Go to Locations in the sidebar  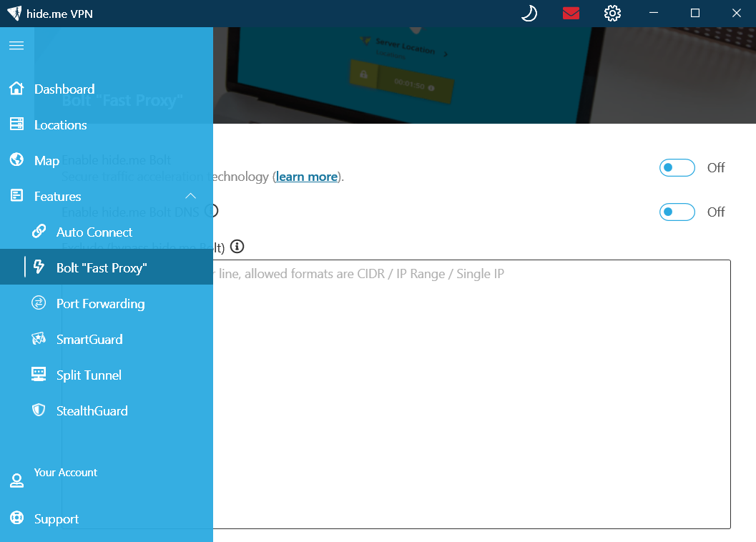pyautogui.click(x=107, y=125)
